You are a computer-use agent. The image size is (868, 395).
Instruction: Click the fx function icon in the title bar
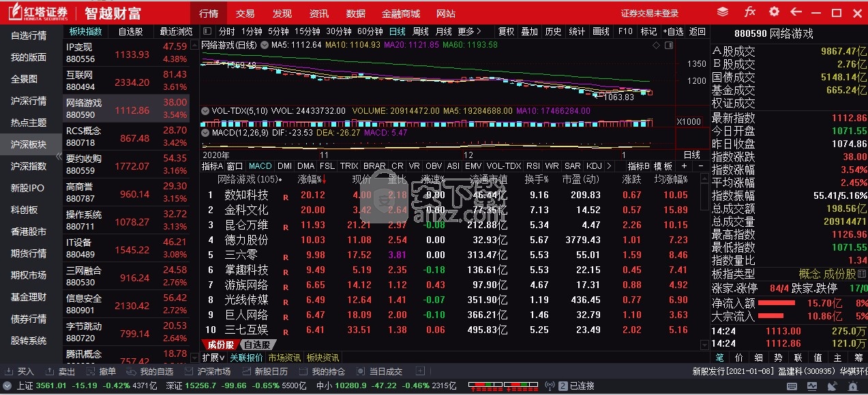coord(749,12)
